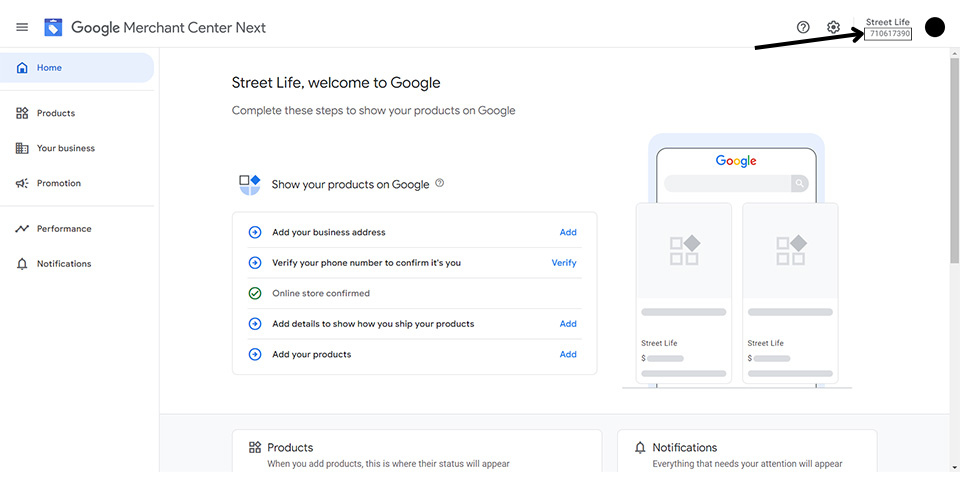Viewport: 960px width, 480px height.
Task: Click the black account avatar
Action: (x=934, y=27)
